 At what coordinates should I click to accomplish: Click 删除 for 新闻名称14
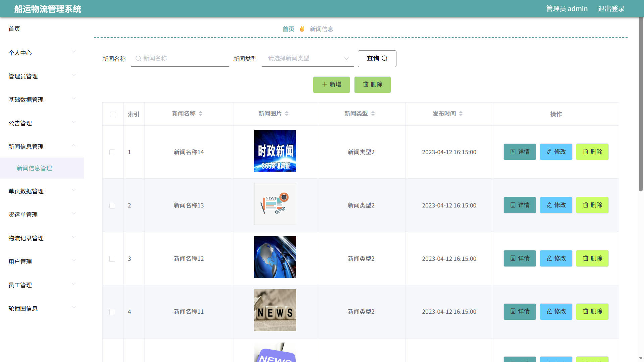pos(592,152)
